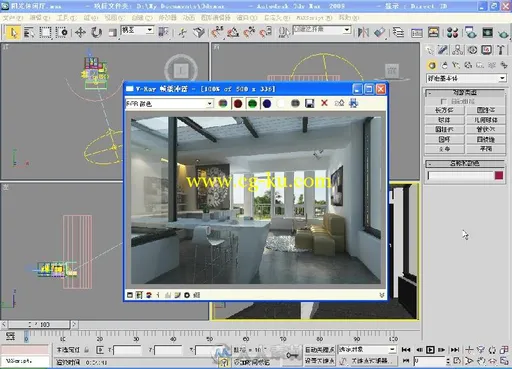Screen dimensions: 512x369
Task: Click the save image icon in V-Ray frame buffer
Action: click(310, 103)
